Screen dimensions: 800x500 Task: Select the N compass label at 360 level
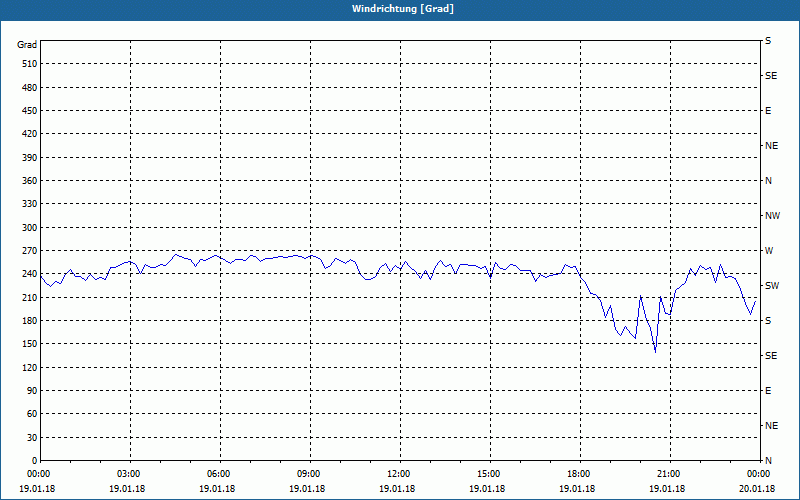pos(768,181)
